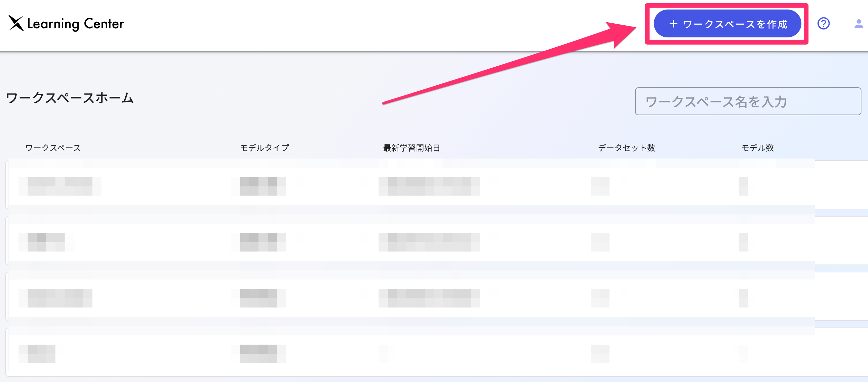This screenshot has height=382, width=868.
Task: Sort by the ワークスペース column header
Action: tap(52, 147)
